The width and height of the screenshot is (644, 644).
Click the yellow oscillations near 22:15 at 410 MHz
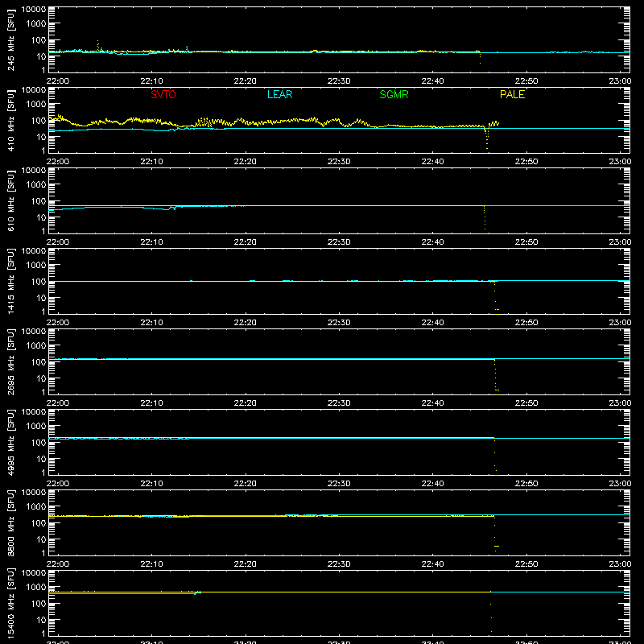tap(204, 122)
